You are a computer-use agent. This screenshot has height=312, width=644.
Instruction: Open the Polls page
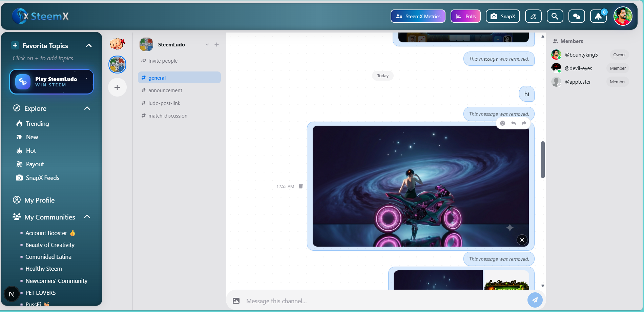point(465,16)
